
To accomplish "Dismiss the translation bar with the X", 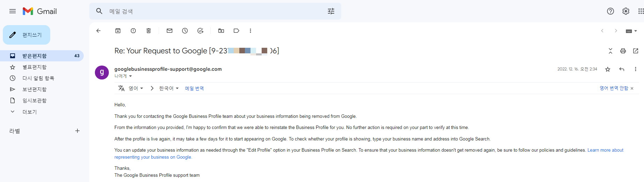I will pyautogui.click(x=632, y=89).
